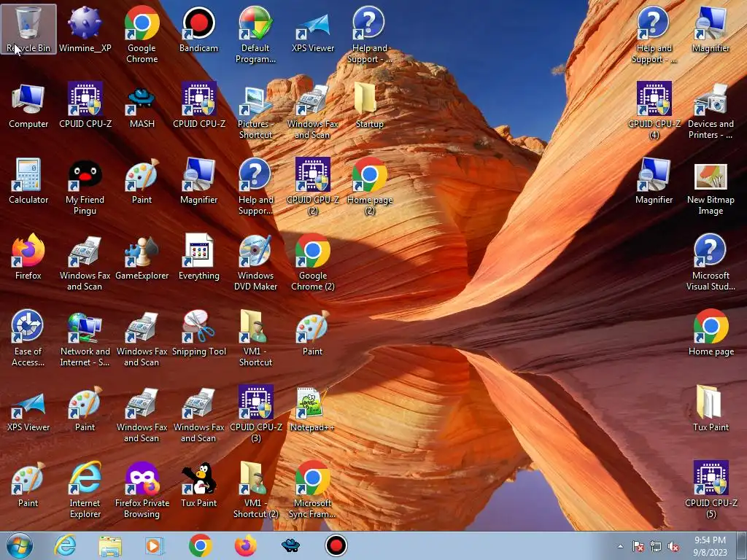
Task: Select the Devices and Printers shortcut
Action: click(711, 111)
